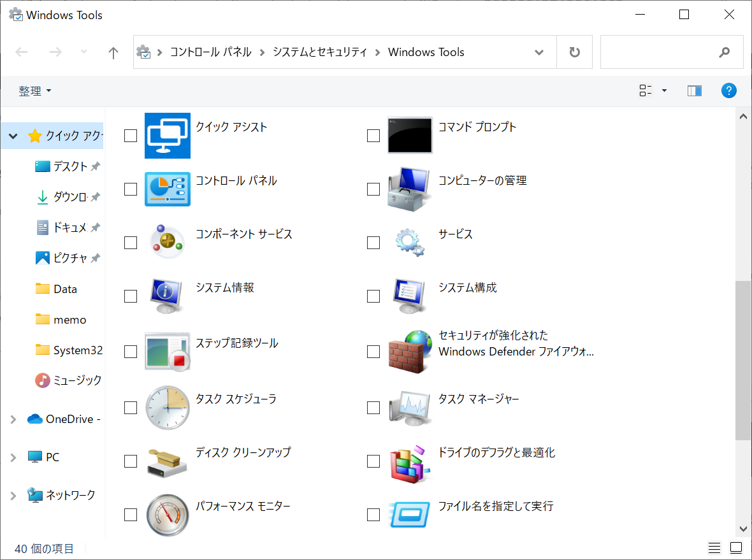Click the back navigation arrow
This screenshot has width=752, height=560.
click(22, 52)
